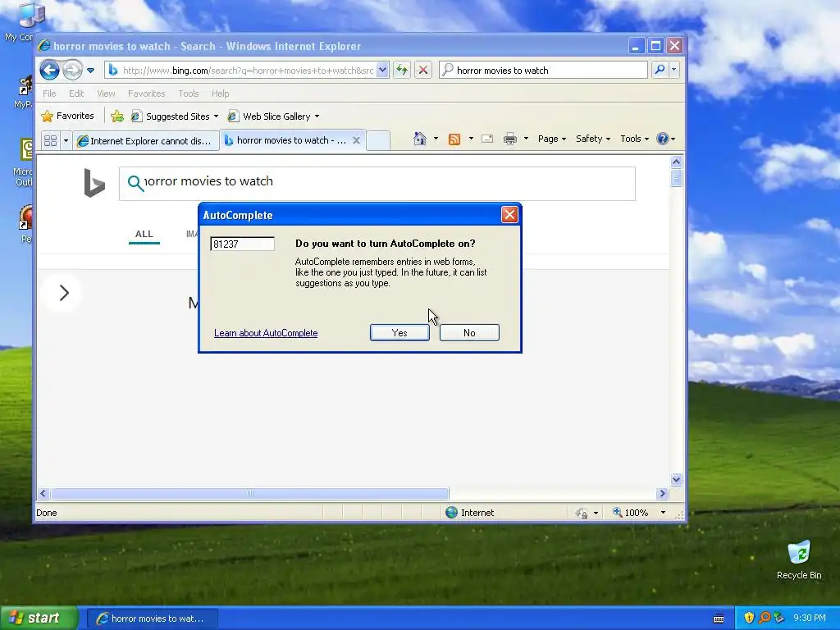Click the IE Forward navigation button
This screenshot has height=630, width=840.
pyautogui.click(x=72, y=71)
